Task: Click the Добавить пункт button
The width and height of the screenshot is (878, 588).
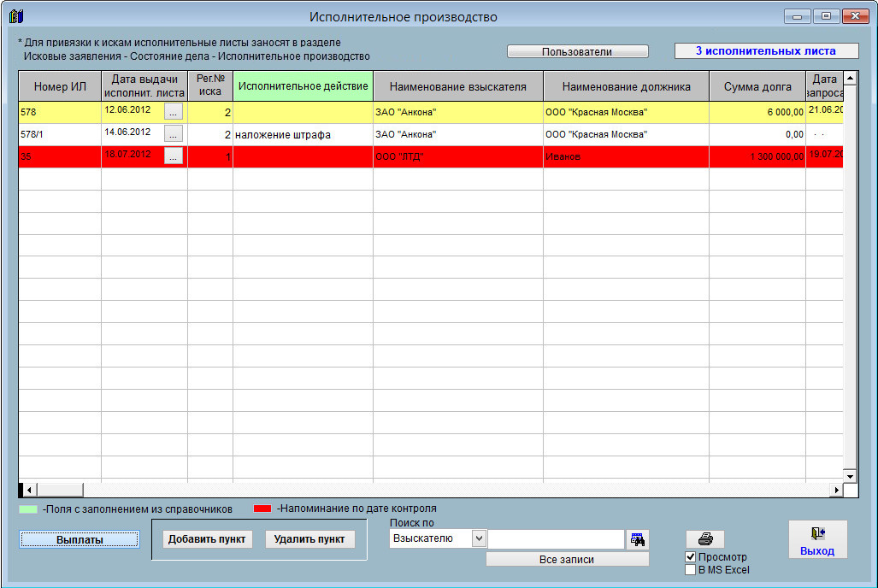Action: [207, 539]
